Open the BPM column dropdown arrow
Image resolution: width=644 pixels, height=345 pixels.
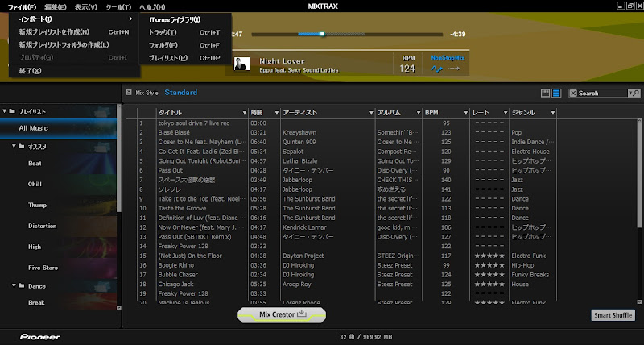(466, 113)
